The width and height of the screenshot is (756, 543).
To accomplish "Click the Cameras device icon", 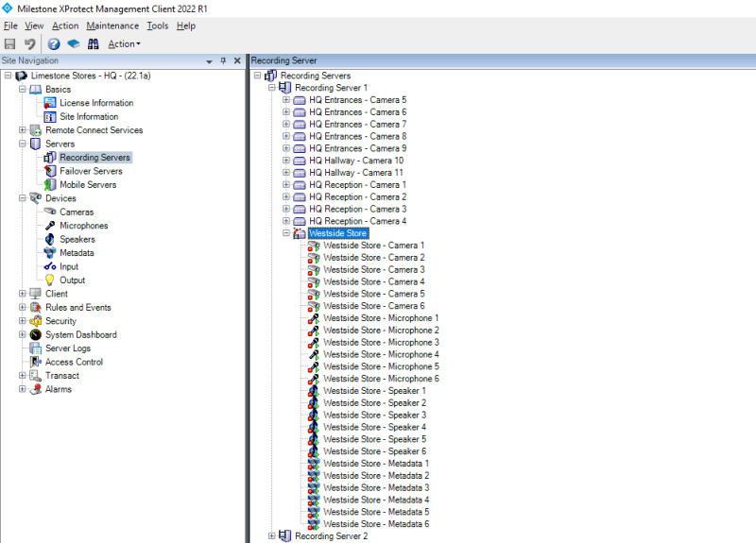I will [x=50, y=211].
